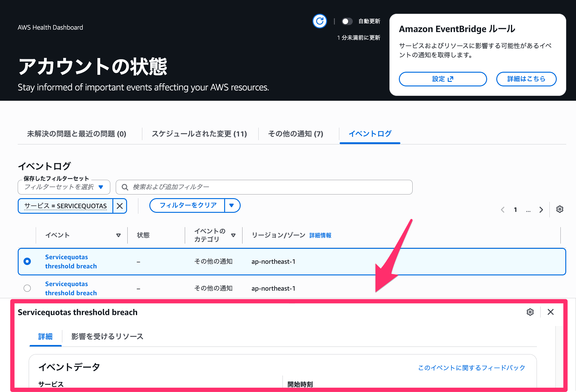Click the pagination ellipsis
Viewport: 576px width, 392px height.
pyautogui.click(x=528, y=211)
